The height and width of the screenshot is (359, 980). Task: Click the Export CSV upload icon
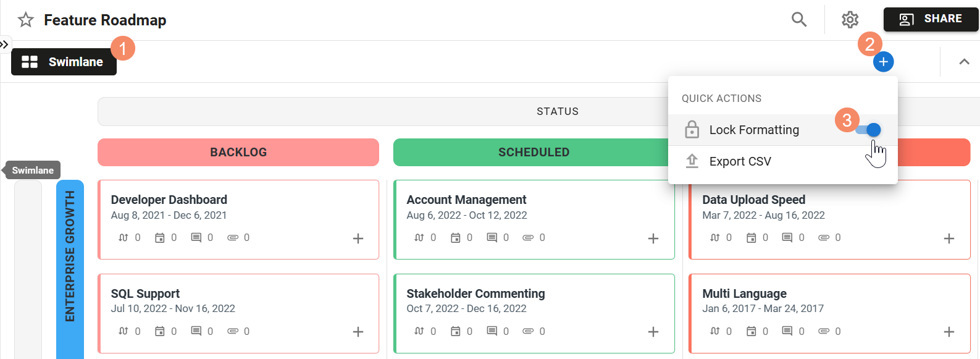point(692,161)
